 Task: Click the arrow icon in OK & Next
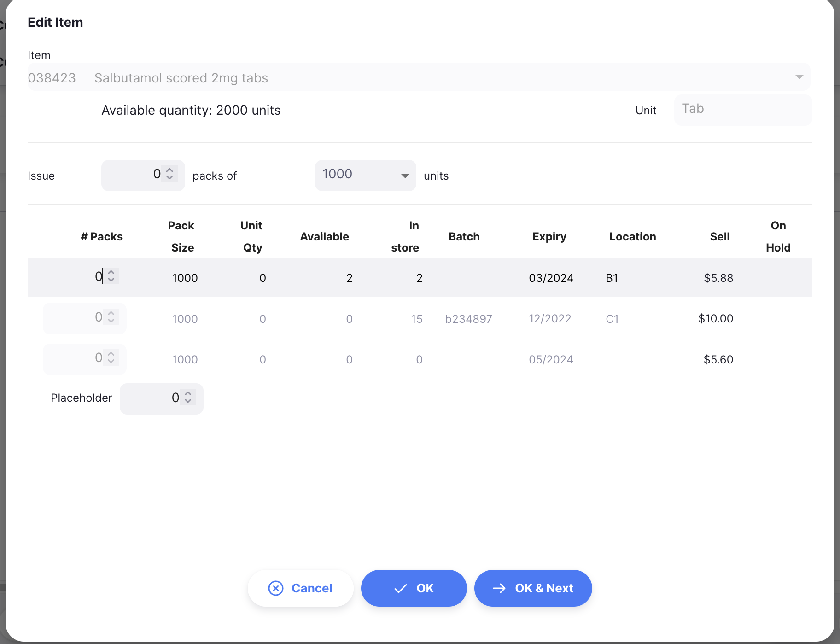[x=499, y=588]
